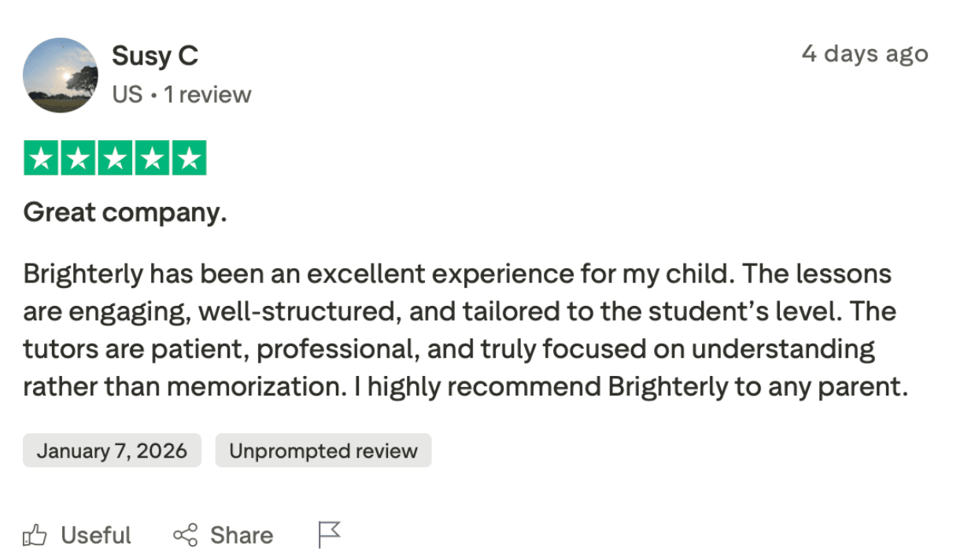Open the reviewer's profile picture
979x560 pixels.
point(61,76)
